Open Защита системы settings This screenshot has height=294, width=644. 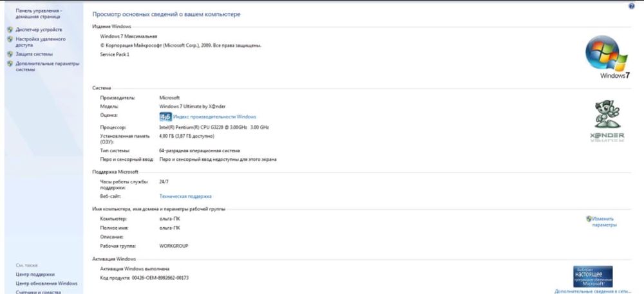pos(34,53)
